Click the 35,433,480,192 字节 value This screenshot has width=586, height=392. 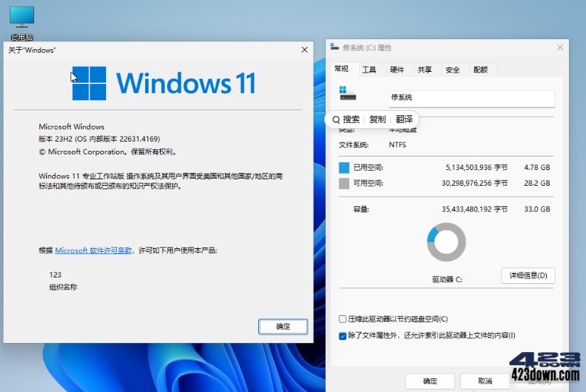point(474,209)
